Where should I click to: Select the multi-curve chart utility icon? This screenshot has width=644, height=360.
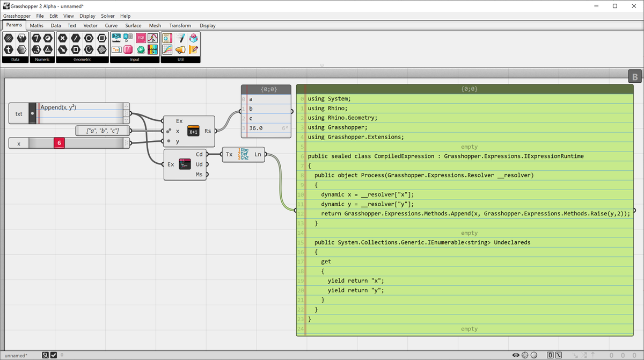(x=167, y=49)
